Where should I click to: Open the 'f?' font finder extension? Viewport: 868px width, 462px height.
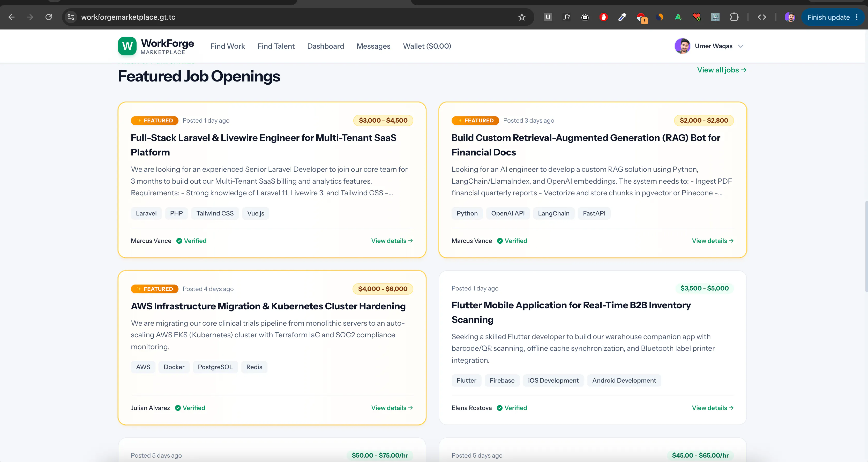(566, 17)
